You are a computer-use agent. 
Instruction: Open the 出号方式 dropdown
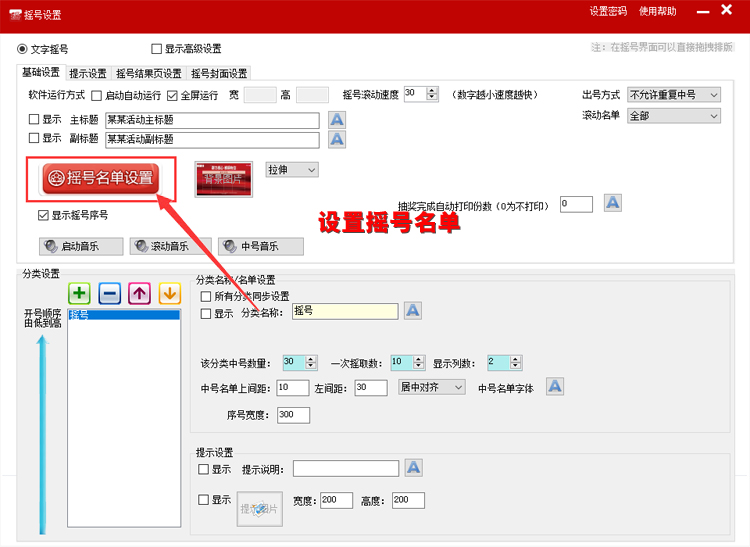tap(674, 95)
